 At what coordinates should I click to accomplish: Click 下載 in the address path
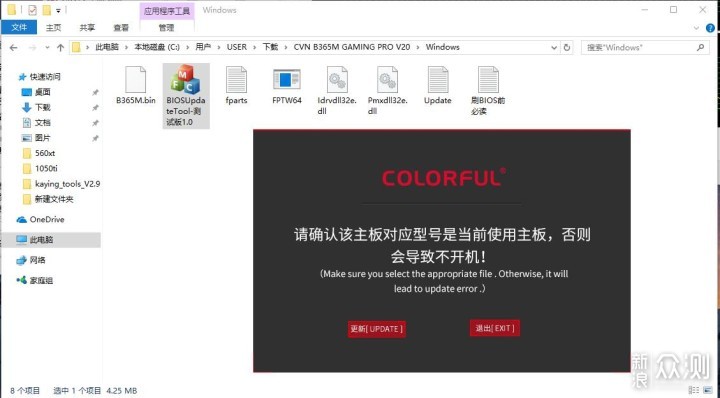tap(270, 47)
